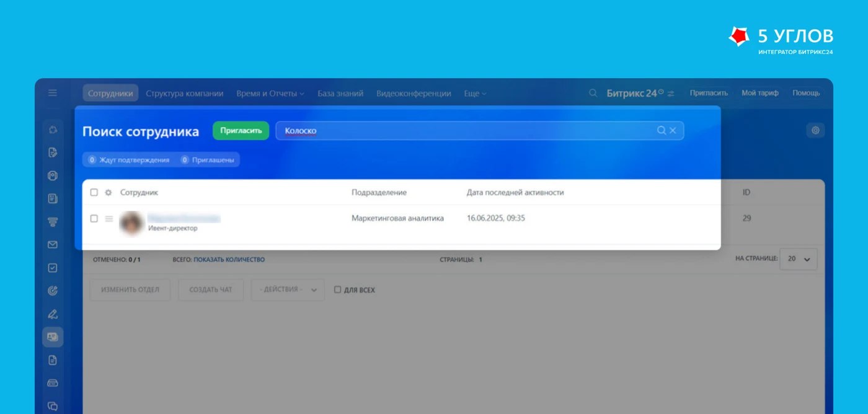
Task: Open the tasks checkmark icon in sidebar
Action: click(x=53, y=268)
